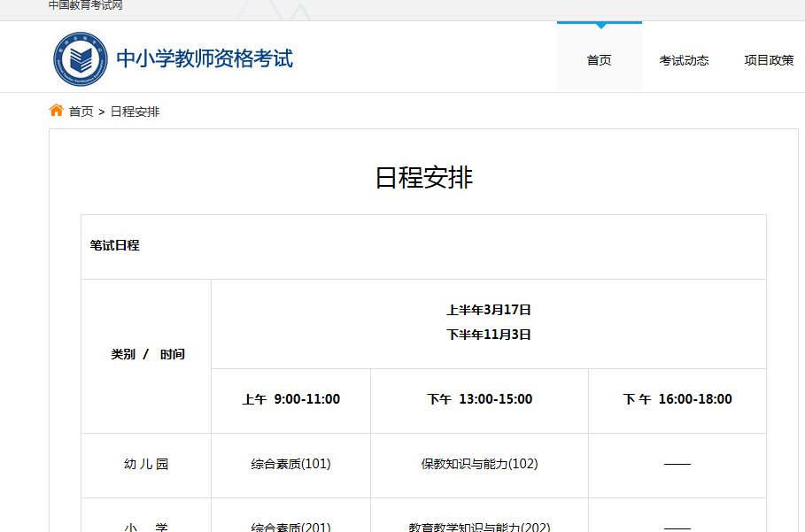
Task: Open 首页 link in the breadcrumb trail
Action: tap(80, 112)
